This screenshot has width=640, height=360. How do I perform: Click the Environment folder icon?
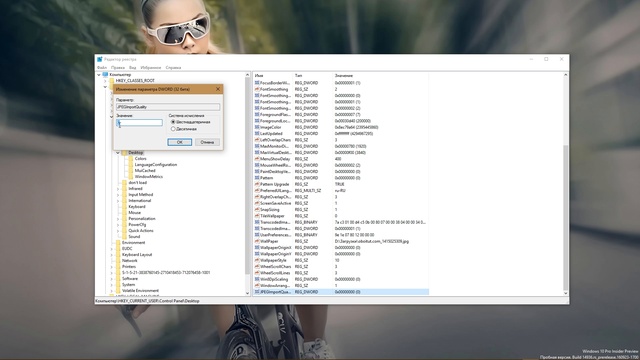coord(118,242)
